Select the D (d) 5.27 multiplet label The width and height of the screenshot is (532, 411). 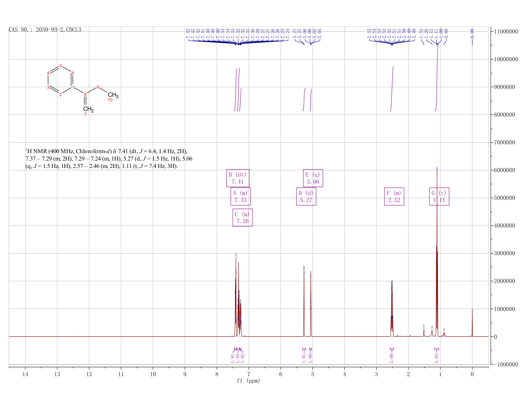306,197
